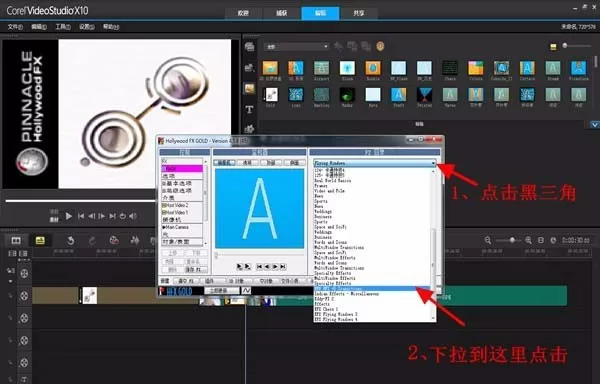Play the preview in the VideoStudio player

68,216
